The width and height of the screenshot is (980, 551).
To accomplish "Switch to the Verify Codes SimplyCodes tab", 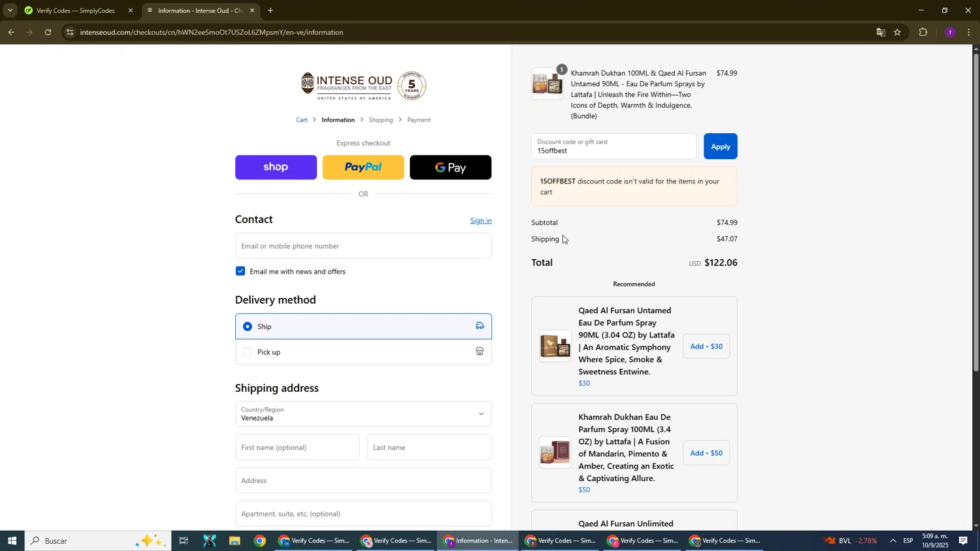I will 75,10.
